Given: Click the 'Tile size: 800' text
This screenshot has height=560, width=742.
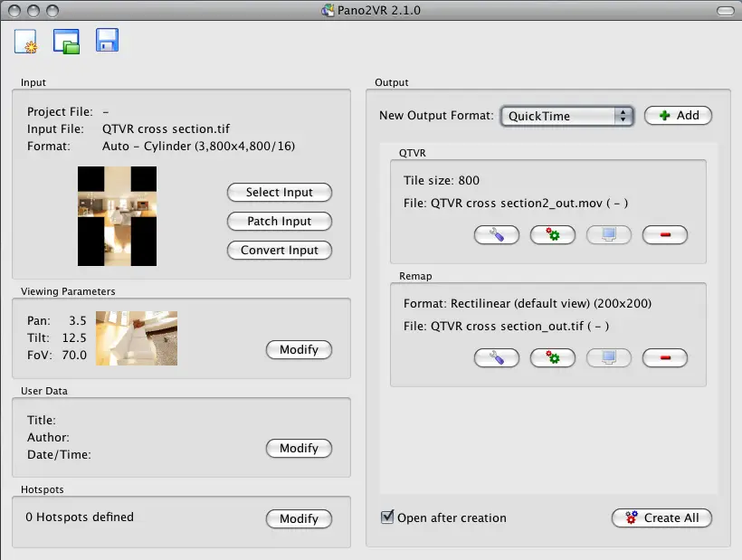Looking at the screenshot, I should point(442,180).
